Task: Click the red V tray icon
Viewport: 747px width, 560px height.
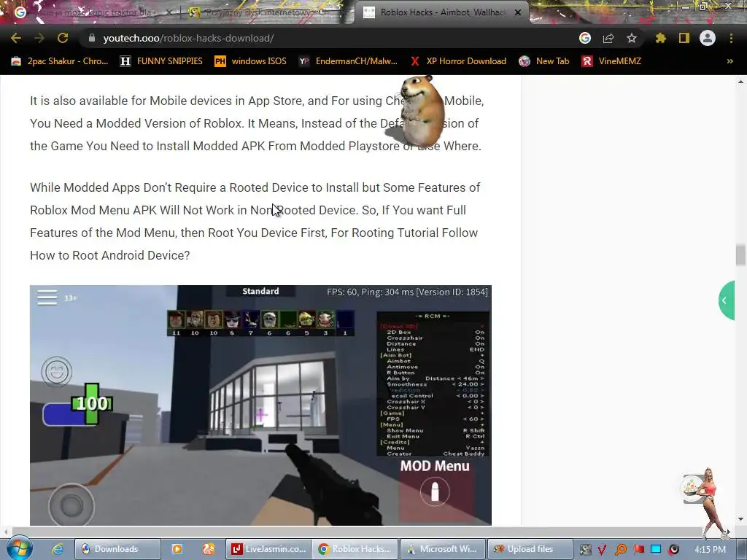Action: (x=602, y=550)
